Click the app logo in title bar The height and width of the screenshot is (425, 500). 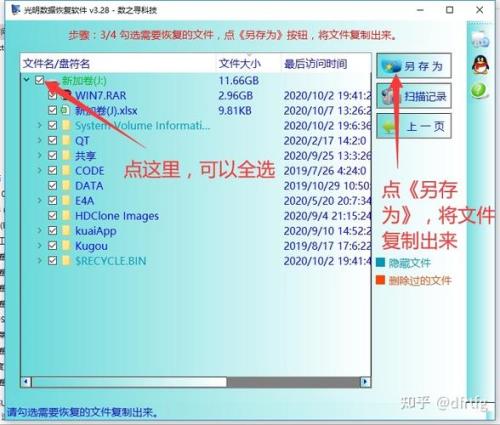pos(16,10)
